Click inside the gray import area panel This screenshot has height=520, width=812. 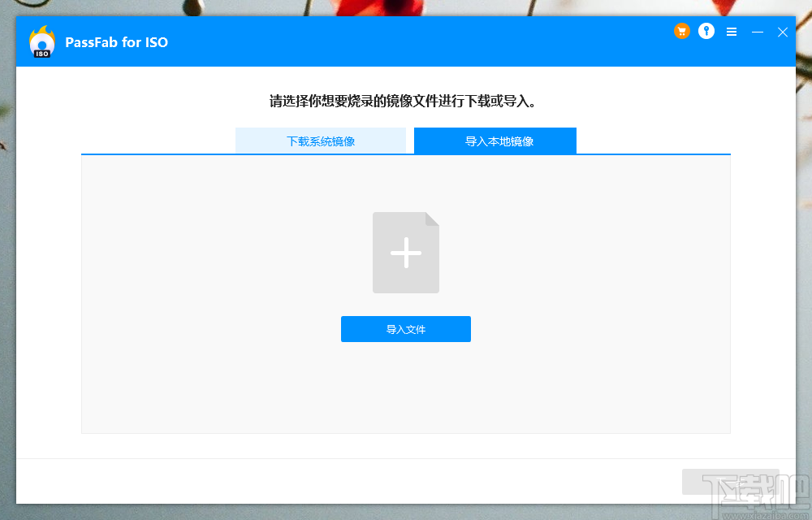[203, 382]
